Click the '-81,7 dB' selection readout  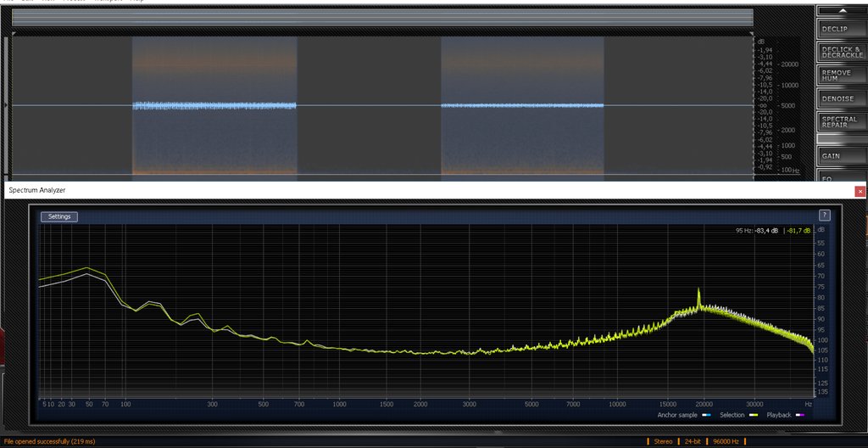[x=798, y=230]
